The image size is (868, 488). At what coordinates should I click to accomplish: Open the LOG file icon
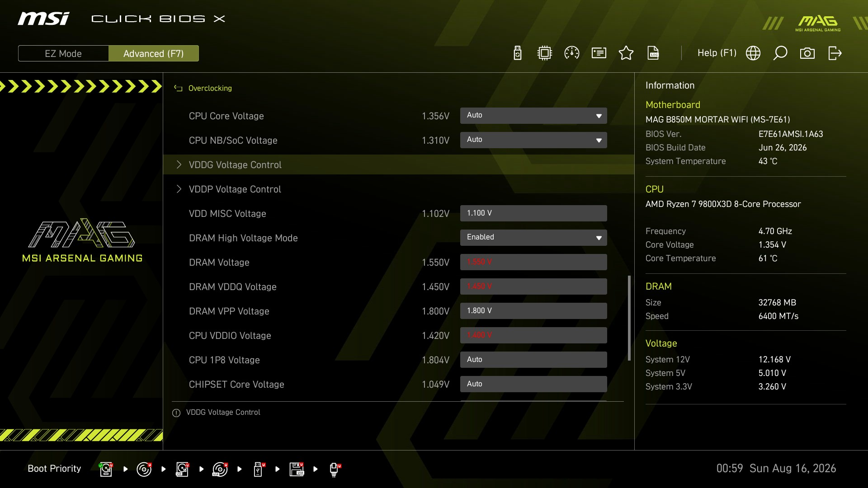[x=653, y=53]
